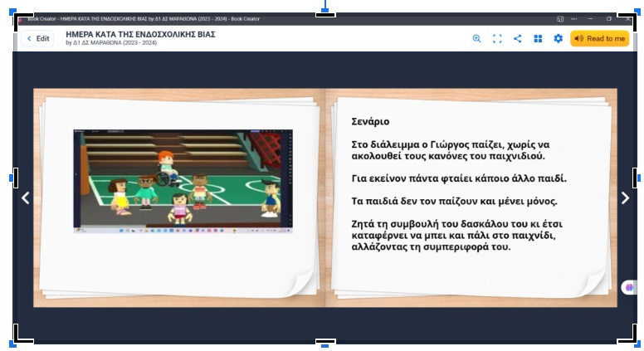Open the share options icon
Viewport: 644px width, 351px height.
(517, 38)
